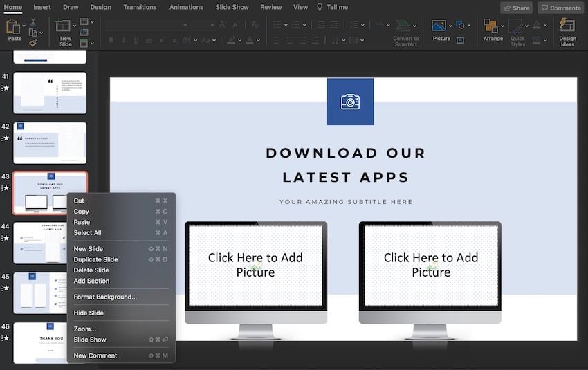Choose Format Background... in context menu

coord(105,297)
